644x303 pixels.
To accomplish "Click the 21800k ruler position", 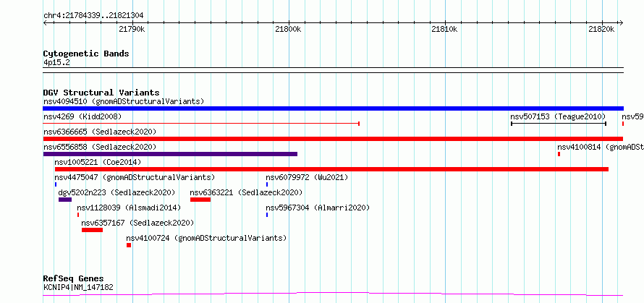I will coord(288,29).
